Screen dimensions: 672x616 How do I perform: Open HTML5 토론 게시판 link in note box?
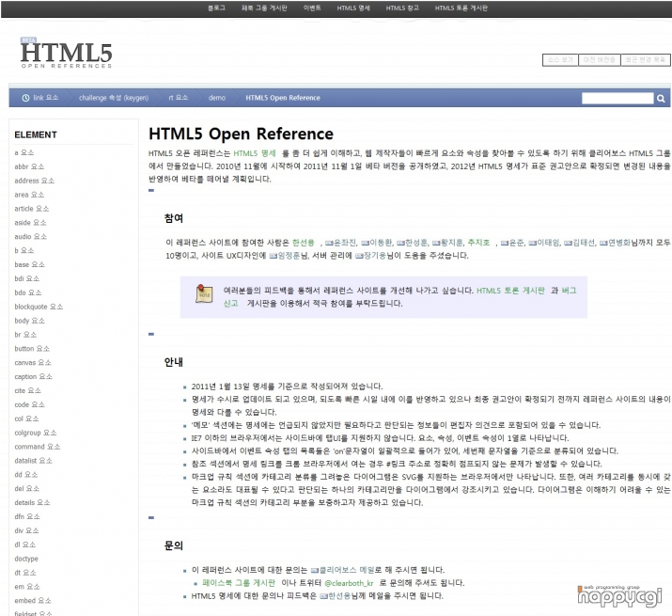(510, 291)
